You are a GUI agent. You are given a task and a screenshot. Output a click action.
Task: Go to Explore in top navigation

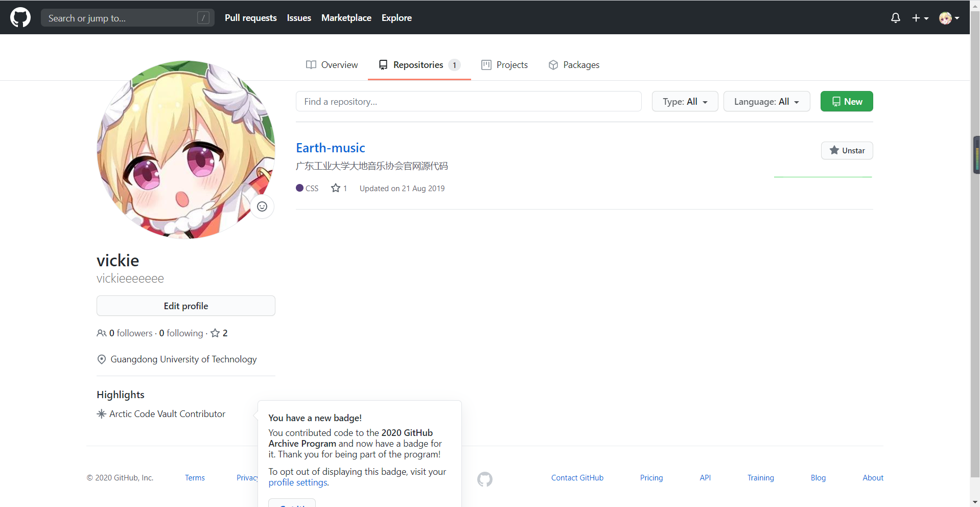point(396,18)
